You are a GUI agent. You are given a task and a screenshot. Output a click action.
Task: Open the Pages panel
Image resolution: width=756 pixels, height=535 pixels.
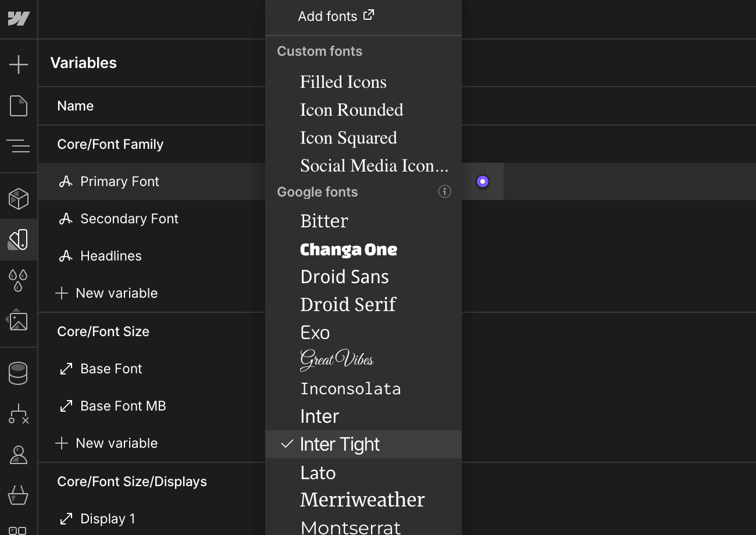coord(19,106)
